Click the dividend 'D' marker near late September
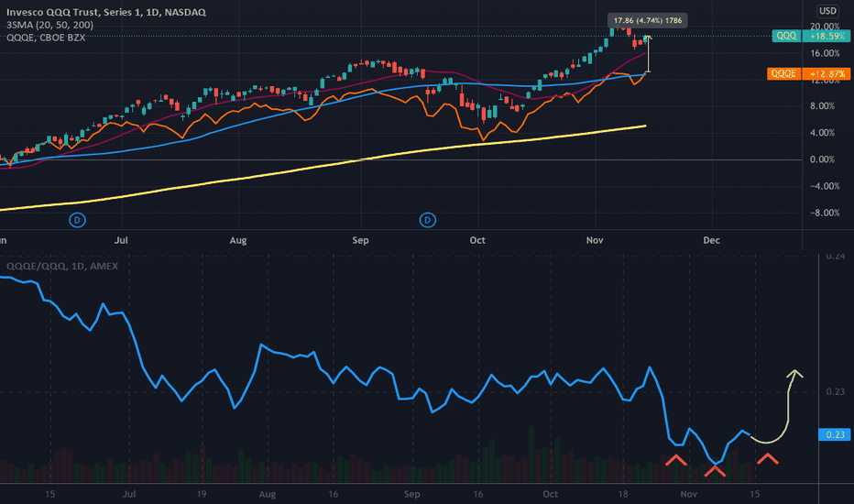Screen dimensions: 854x504 [428, 220]
